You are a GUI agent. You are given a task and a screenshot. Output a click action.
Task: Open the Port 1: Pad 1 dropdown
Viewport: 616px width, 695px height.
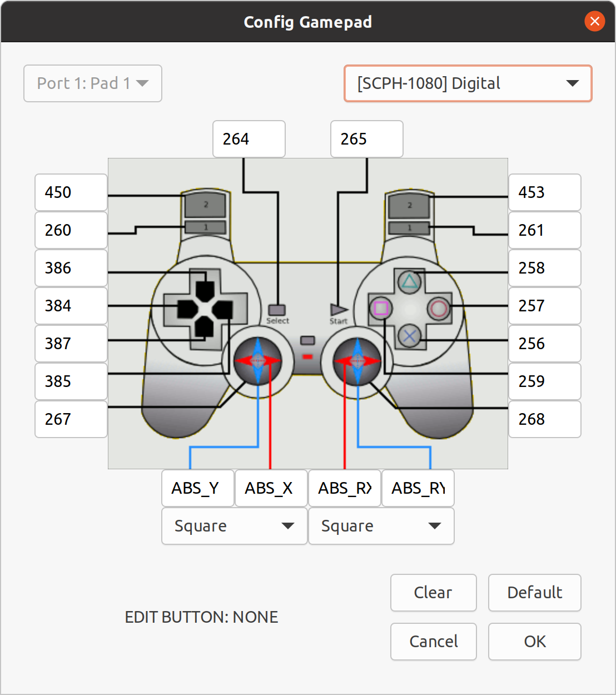93,83
